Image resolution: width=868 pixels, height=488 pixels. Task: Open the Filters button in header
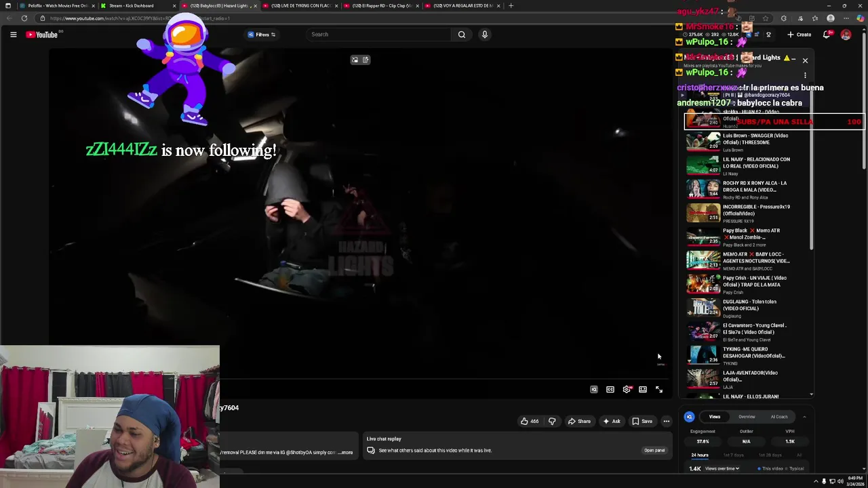pos(262,35)
